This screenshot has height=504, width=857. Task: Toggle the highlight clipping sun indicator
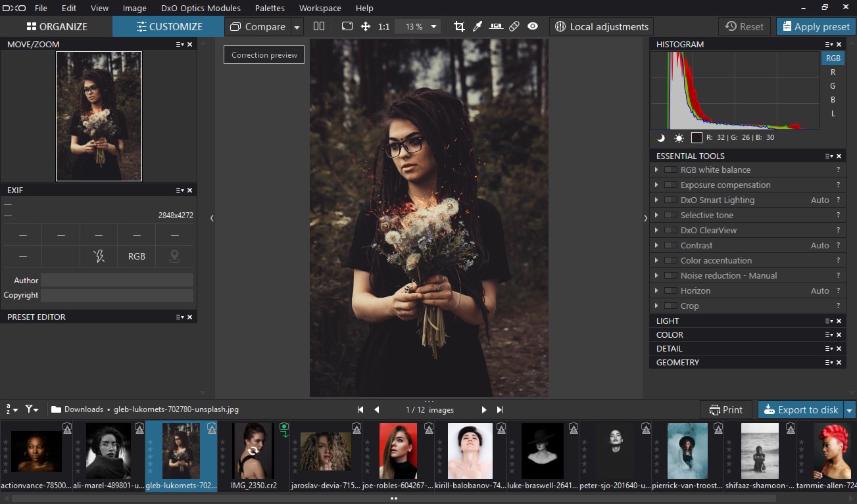(678, 138)
